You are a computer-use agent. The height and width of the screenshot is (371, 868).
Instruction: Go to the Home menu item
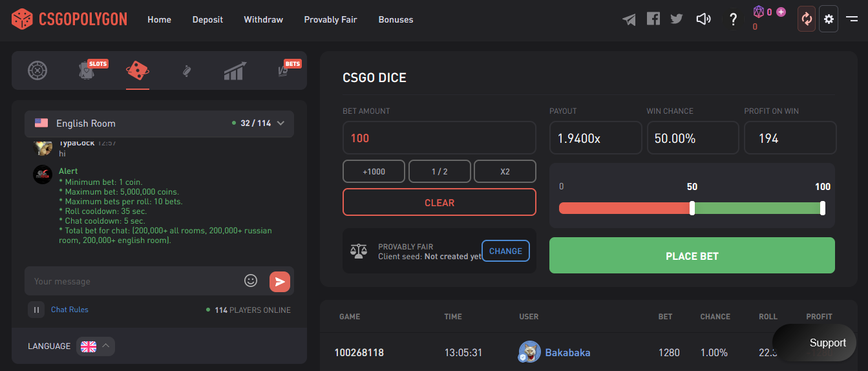159,19
